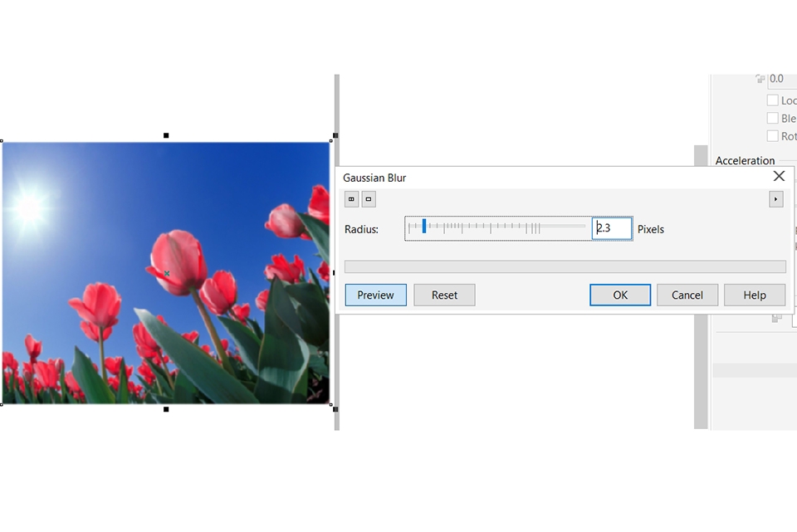This screenshot has width=797, height=532.
Task: Click the progress bar below the Radius slider
Action: pyautogui.click(x=565, y=266)
